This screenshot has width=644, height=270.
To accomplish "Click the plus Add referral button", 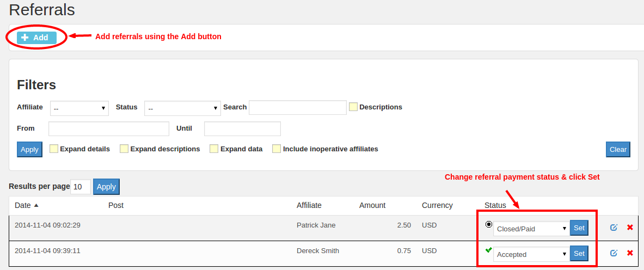I will click(x=36, y=38).
